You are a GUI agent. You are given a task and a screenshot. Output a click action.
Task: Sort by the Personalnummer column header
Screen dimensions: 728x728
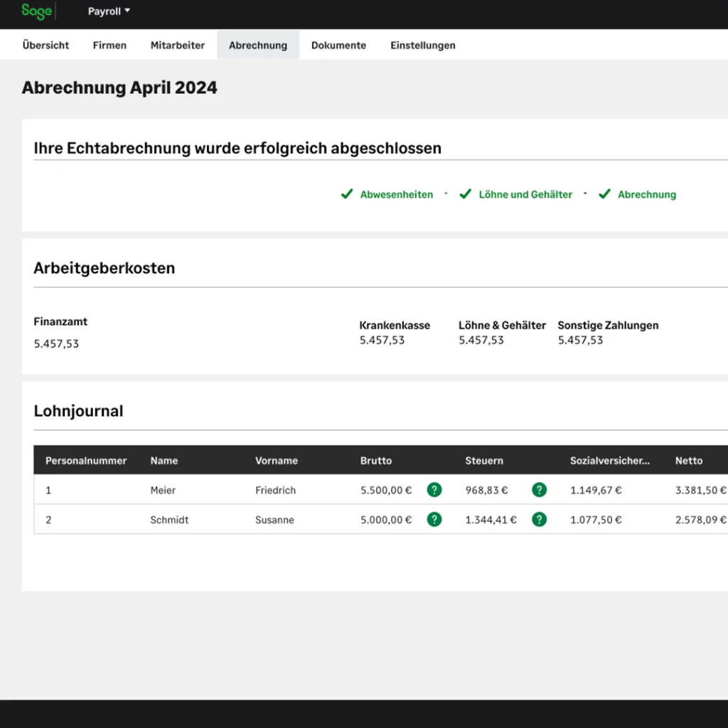click(x=86, y=461)
